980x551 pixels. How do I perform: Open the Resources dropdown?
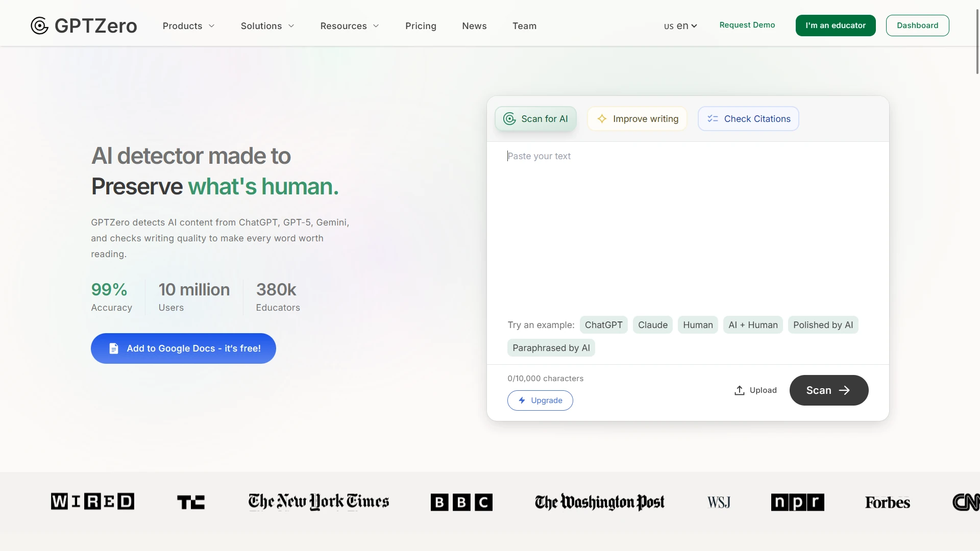tap(349, 26)
